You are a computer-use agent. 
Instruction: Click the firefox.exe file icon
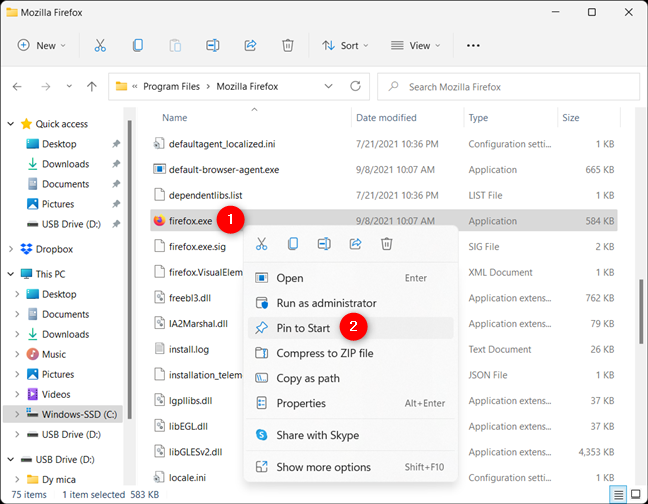[159, 221]
